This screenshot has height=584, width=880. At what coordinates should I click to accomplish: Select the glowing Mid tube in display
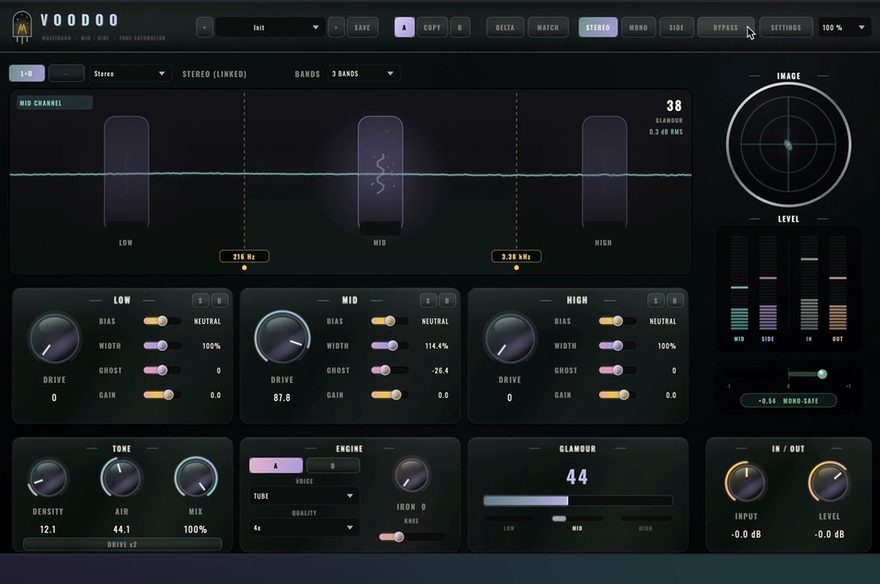381,174
